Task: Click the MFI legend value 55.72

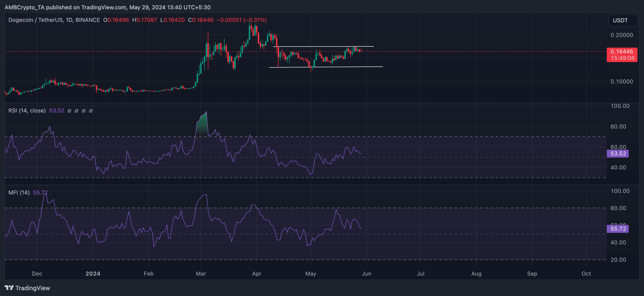Action: click(40, 193)
